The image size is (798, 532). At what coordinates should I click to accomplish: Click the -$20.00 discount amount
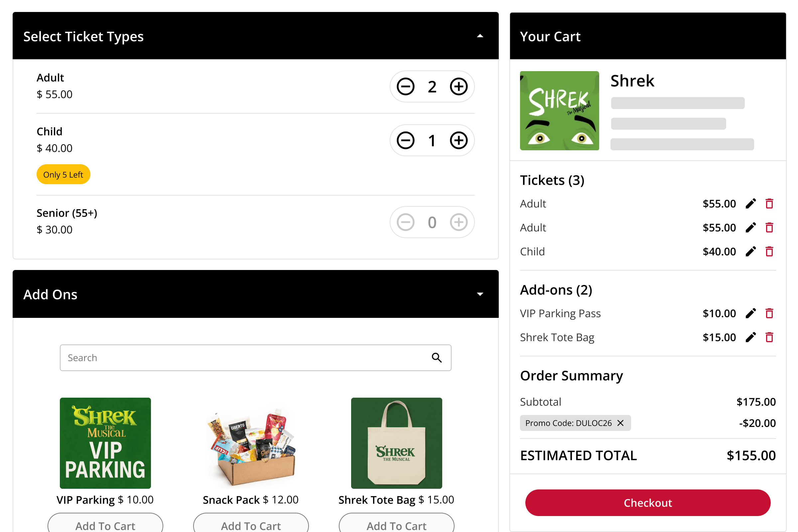coord(757,423)
